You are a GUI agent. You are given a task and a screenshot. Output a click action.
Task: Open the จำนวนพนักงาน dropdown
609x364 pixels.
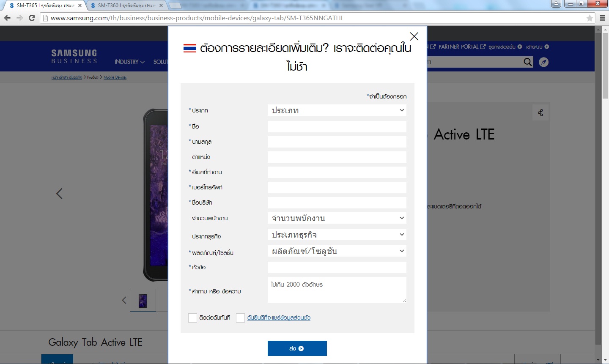[337, 218]
